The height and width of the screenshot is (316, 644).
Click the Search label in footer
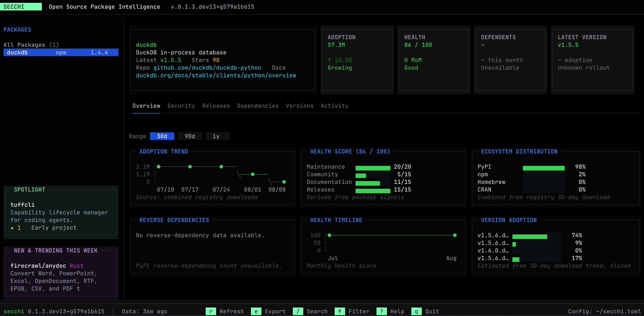(317, 311)
